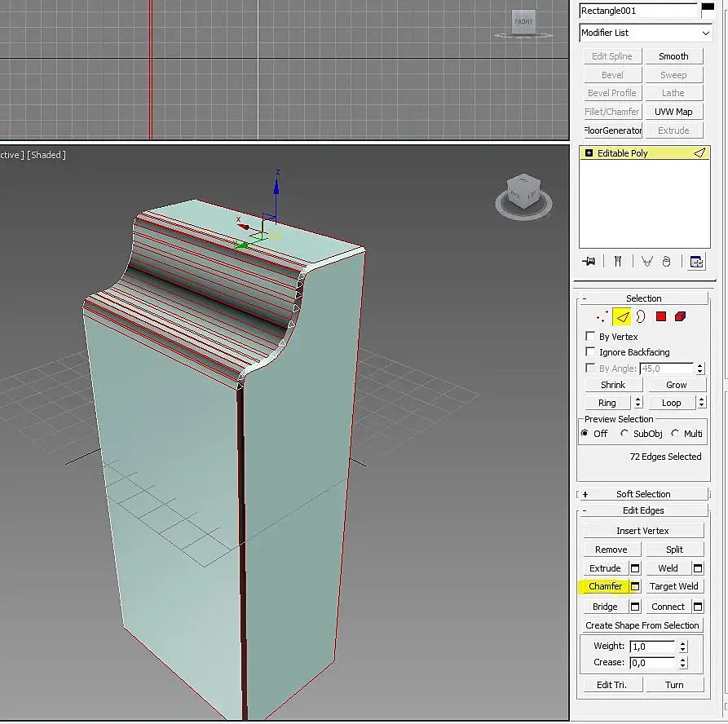This screenshot has height=724, width=728.
Task: Click the Edit Tri. button
Action: point(611,685)
